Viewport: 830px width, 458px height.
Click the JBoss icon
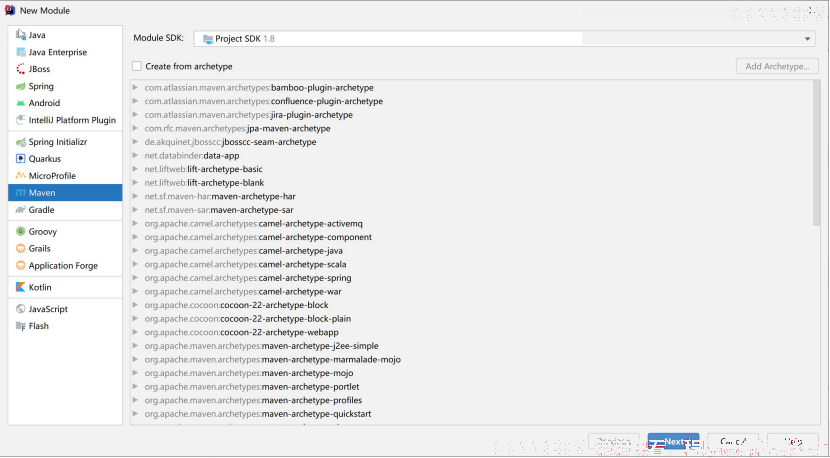pyautogui.click(x=21, y=69)
